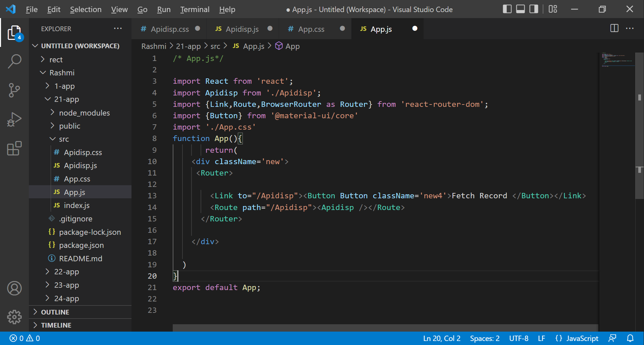Click the App symbol in breadcrumb

click(287, 46)
